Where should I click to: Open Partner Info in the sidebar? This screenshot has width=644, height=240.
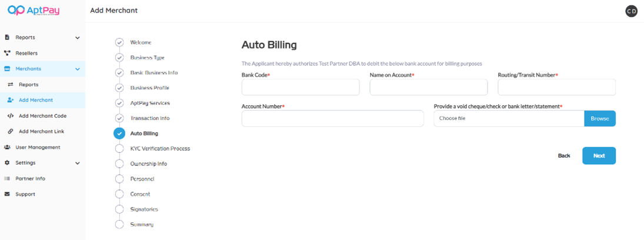(x=30, y=178)
